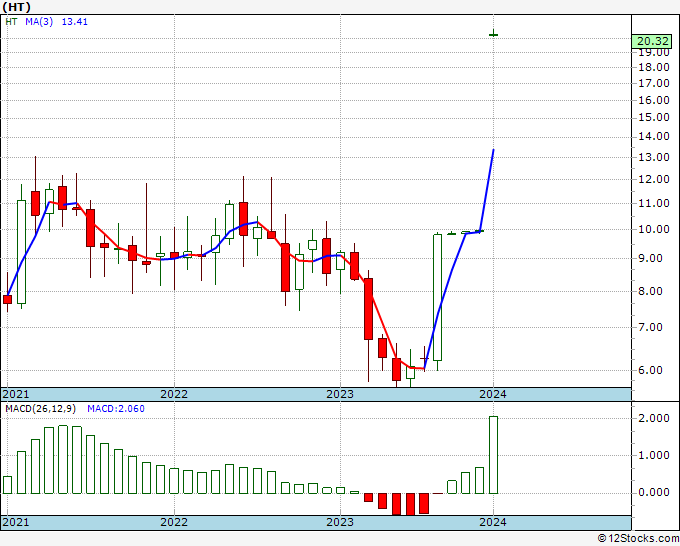Click the tallest MACD bar at 2024
The width and height of the screenshot is (680, 546).
click(x=494, y=455)
